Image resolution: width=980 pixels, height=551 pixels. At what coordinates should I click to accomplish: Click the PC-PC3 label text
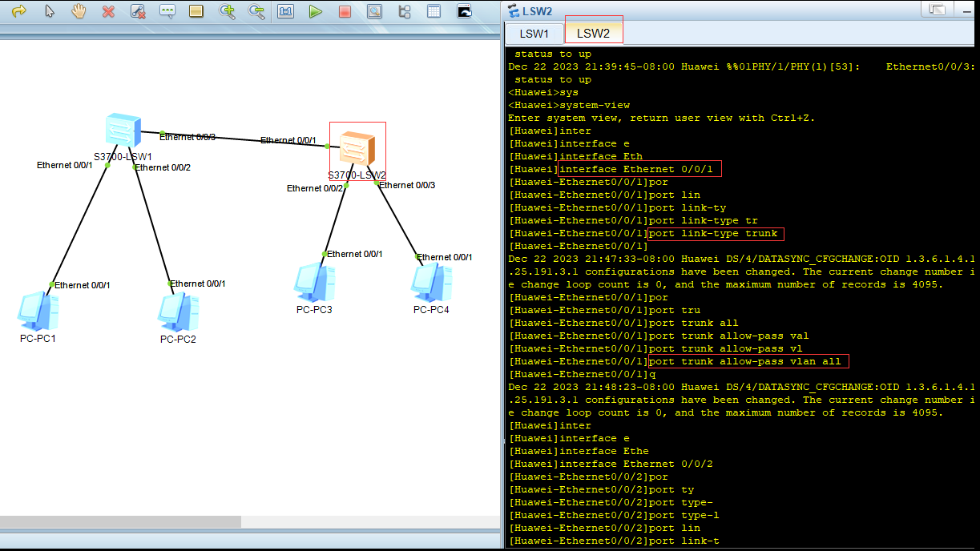[x=314, y=310]
